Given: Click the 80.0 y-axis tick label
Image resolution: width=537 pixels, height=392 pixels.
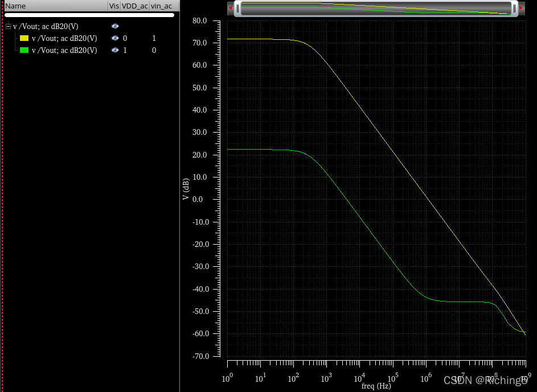Looking at the screenshot, I should (200, 20).
